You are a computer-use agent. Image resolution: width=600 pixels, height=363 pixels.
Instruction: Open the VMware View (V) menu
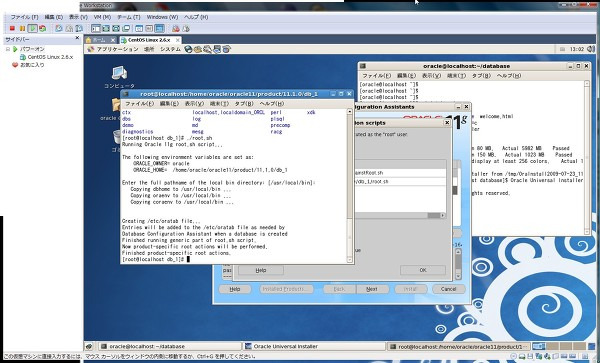point(78,17)
